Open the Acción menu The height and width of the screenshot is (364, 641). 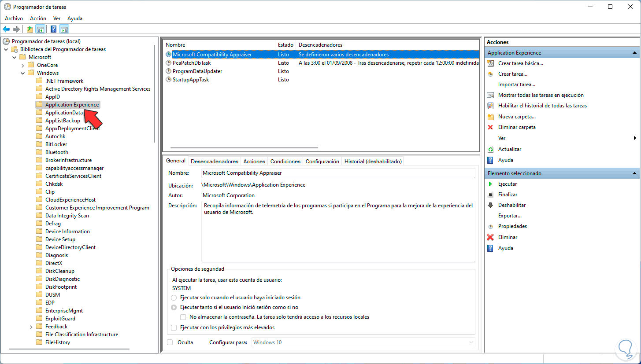pos(38,18)
